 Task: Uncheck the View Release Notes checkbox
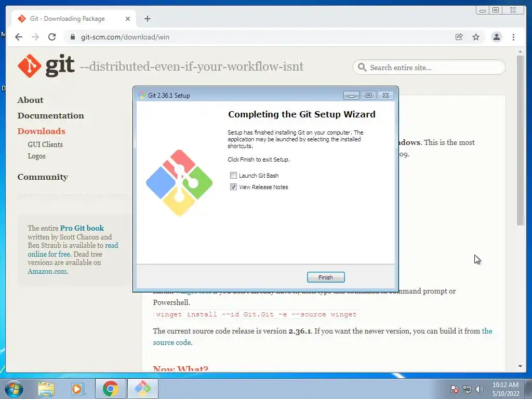click(x=233, y=187)
